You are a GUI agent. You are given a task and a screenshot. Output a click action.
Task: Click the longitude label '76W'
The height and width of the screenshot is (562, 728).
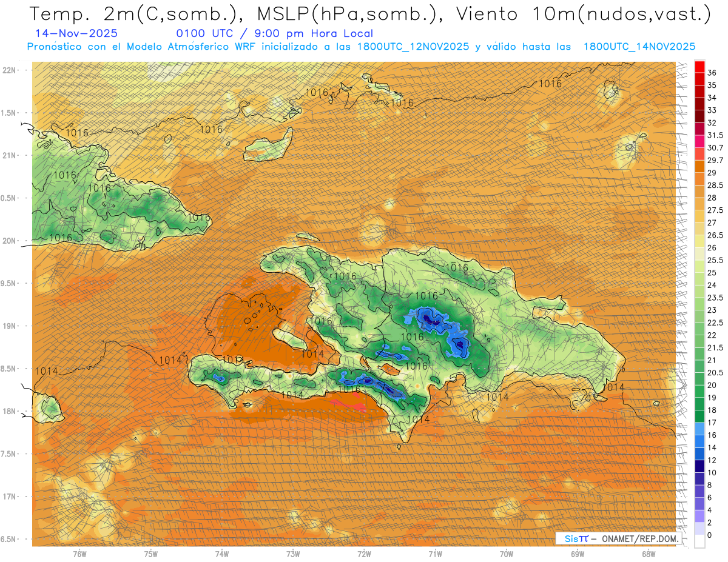point(79,554)
